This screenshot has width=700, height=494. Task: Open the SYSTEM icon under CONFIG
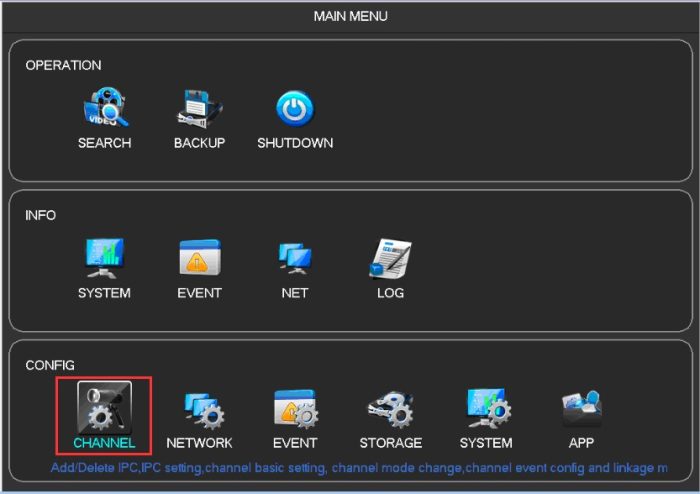tap(486, 409)
